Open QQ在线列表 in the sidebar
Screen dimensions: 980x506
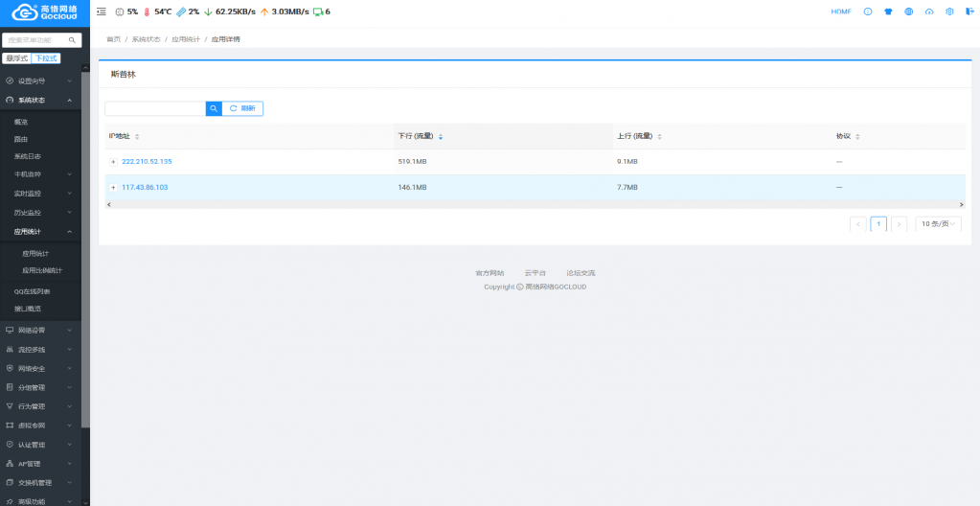click(32, 291)
